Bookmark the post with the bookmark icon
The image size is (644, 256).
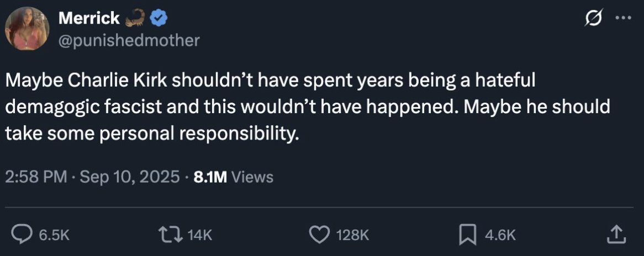[x=468, y=235]
